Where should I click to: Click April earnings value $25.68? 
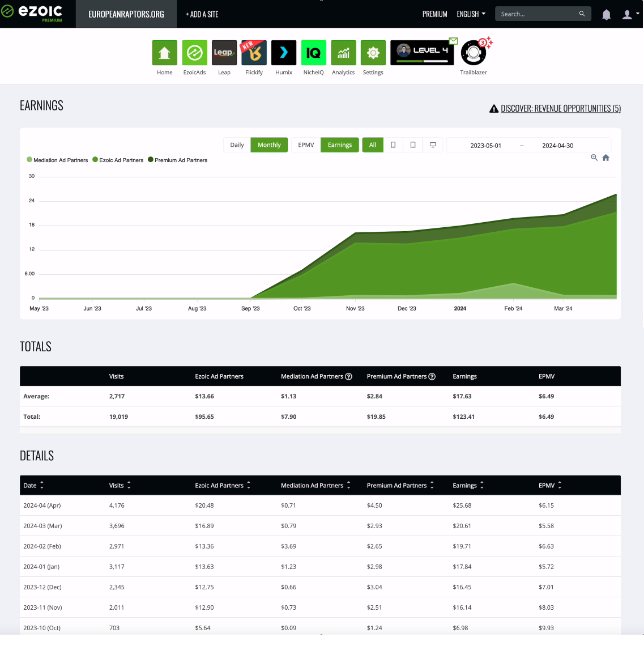[x=462, y=505]
